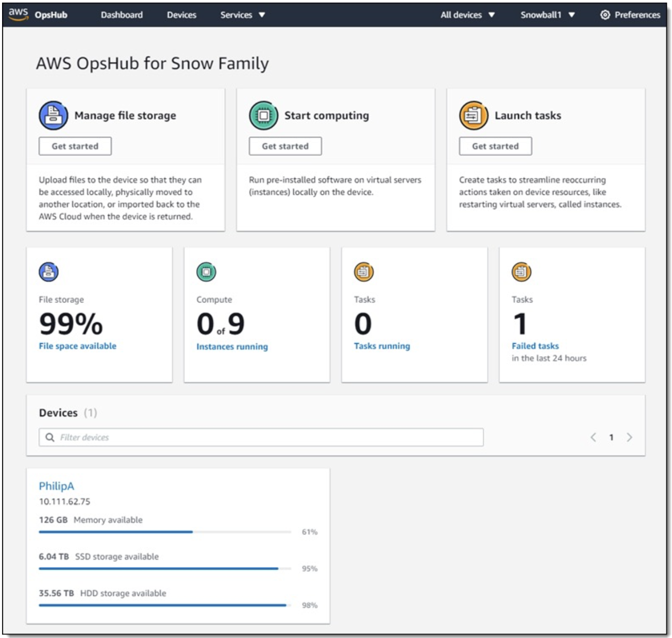Click the Manage file storage icon

53,115
